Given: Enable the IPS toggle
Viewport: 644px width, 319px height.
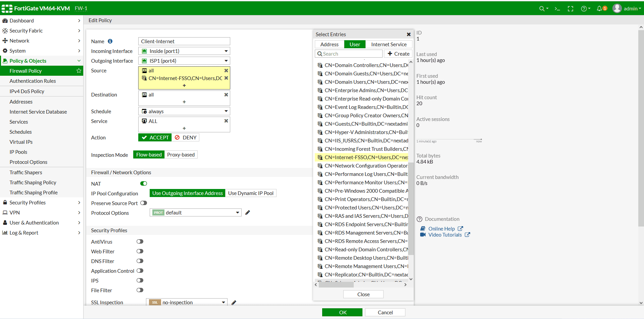Looking at the screenshot, I should 140,280.
